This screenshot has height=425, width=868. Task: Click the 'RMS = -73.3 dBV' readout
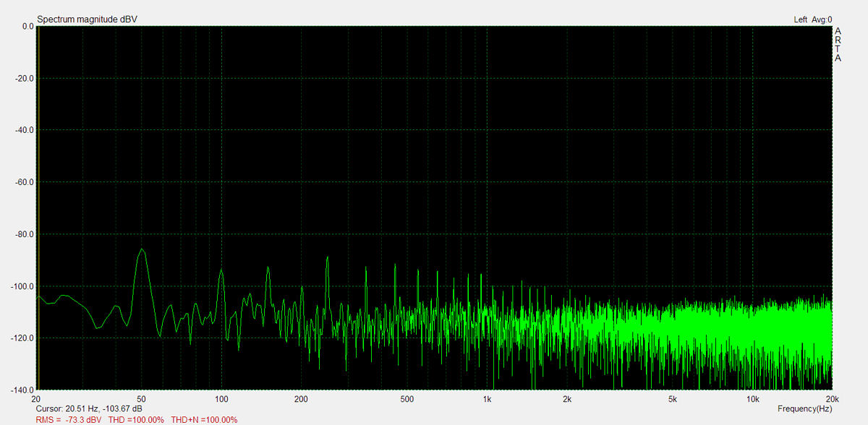(69, 419)
